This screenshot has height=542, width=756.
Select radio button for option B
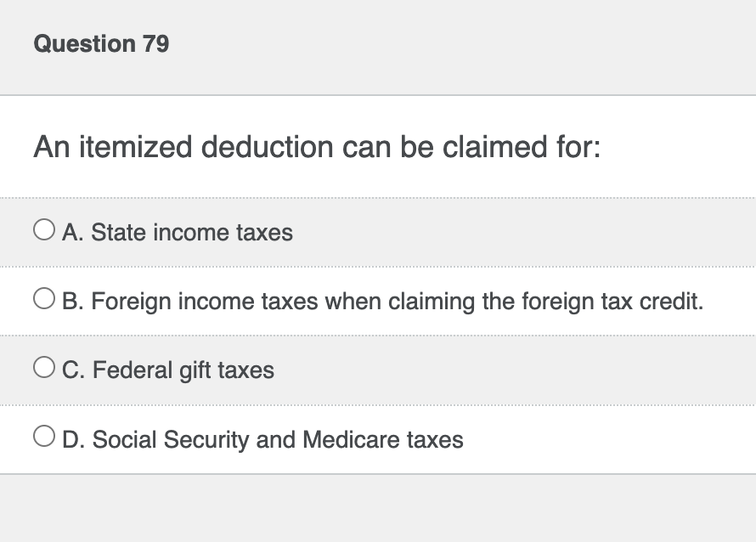coord(42,296)
